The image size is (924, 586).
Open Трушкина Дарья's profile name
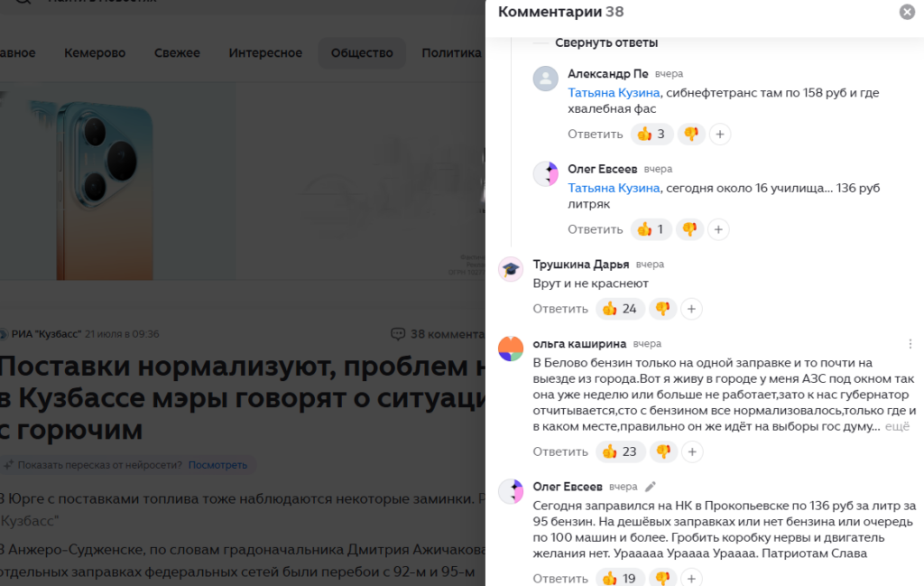coord(580,265)
